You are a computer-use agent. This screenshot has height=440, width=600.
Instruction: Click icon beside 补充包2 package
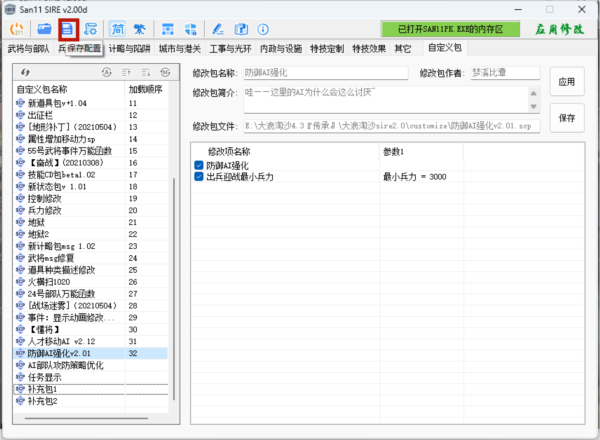tap(20, 401)
